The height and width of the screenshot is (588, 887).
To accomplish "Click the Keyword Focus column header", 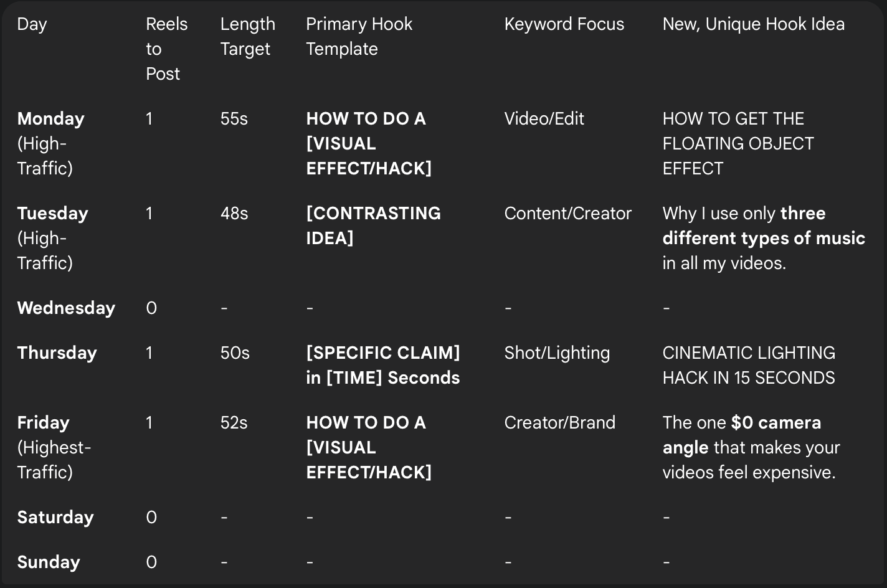I will coord(564,24).
